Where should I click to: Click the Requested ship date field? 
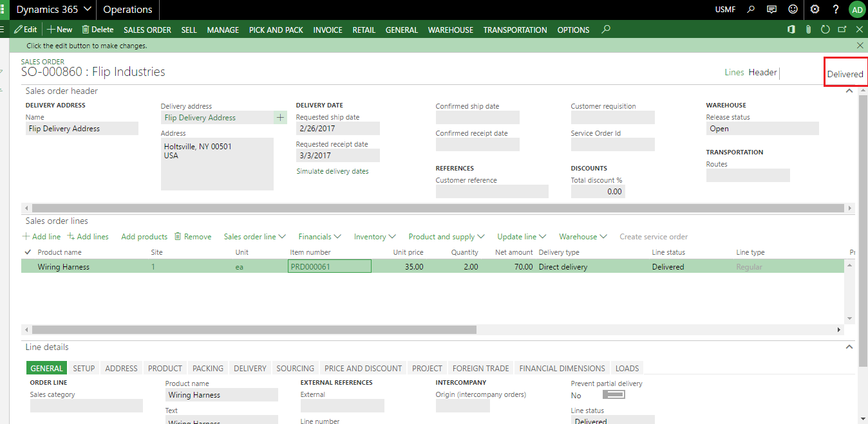(337, 129)
